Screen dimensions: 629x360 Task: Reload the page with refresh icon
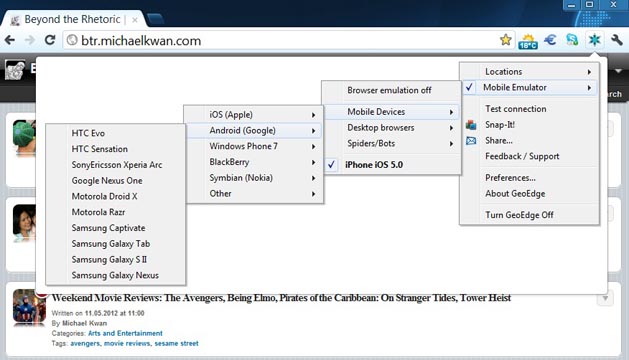point(50,40)
